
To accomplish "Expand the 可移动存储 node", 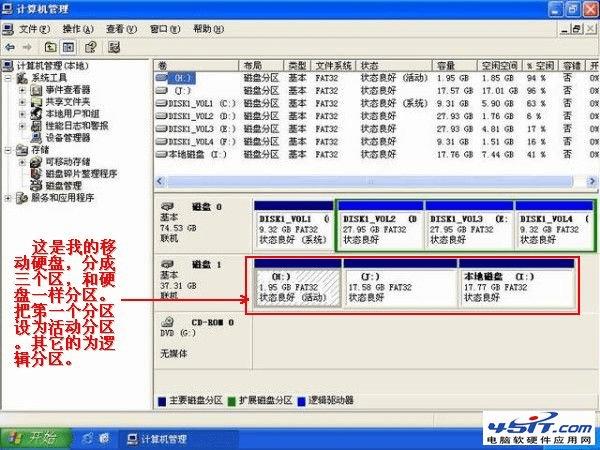I will point(23,162).
